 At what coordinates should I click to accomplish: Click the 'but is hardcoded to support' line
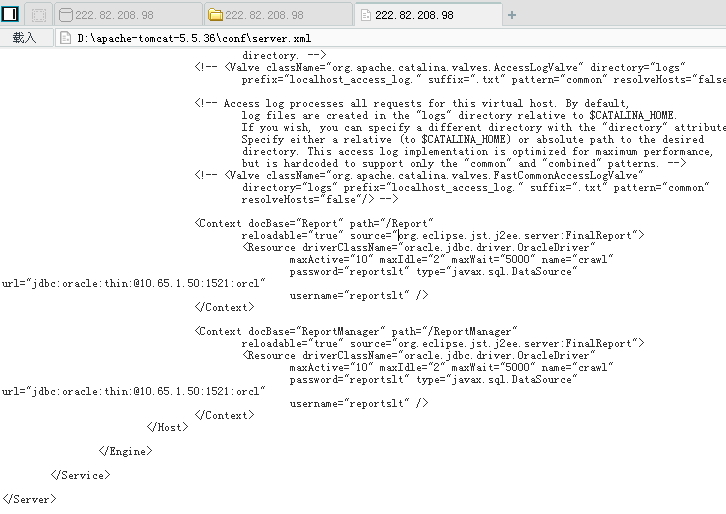point(463,163)
